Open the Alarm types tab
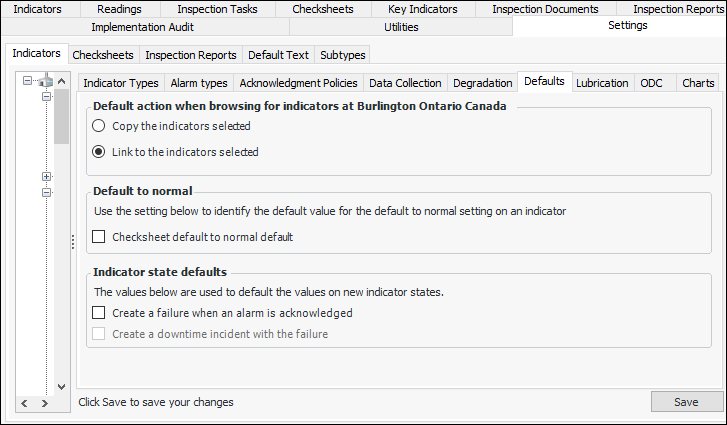Viewport: 727px width, 425px height. (199, 83)
